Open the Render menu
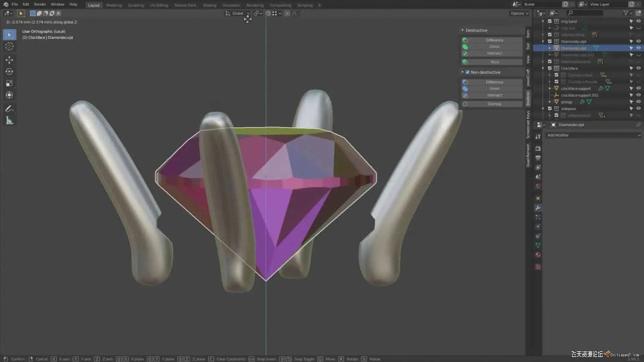644x362 pixels. coord(40,4)
